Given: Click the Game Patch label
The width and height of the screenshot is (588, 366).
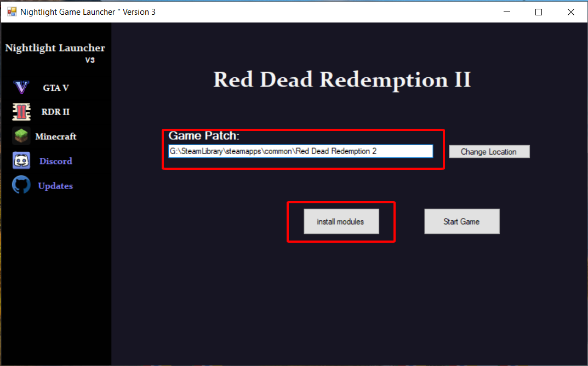Looking at the screenshot, I should 204,136.
